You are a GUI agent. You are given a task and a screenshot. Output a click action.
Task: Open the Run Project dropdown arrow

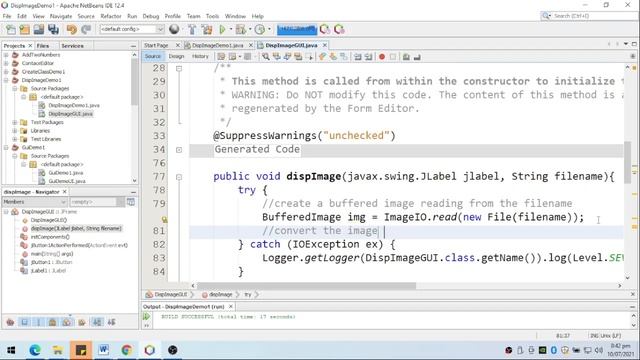coord(231,29)
